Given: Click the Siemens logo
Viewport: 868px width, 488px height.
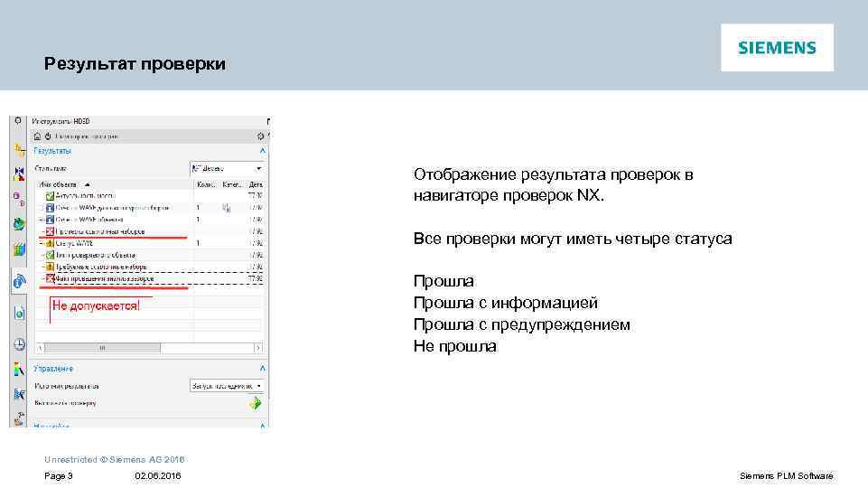Looking at the screenshot, I should (777, 48).
